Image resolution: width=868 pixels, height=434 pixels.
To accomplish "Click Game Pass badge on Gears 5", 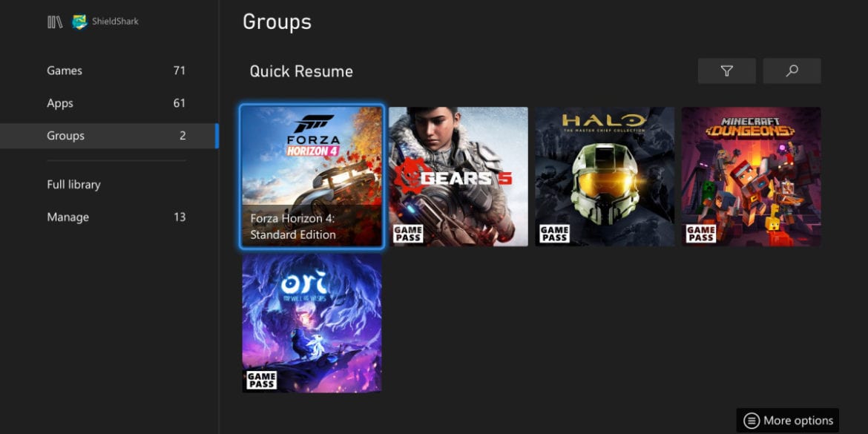I will tap(408, 234).
